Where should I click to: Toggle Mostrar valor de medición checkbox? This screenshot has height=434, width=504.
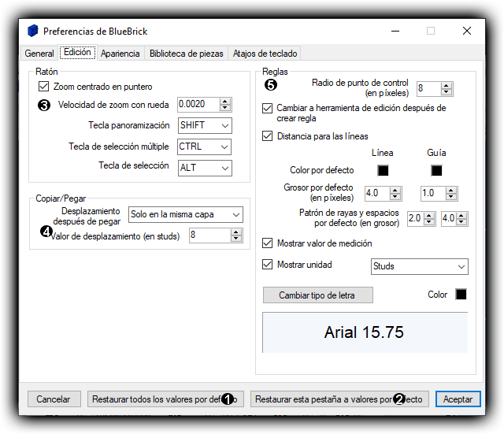coord(268,243)
